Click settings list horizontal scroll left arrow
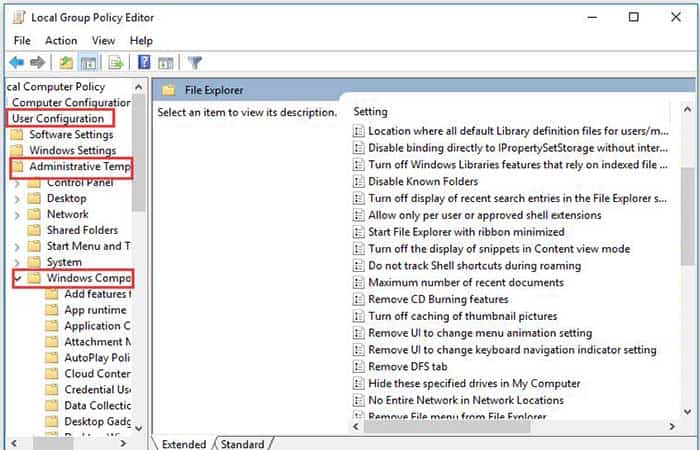 (356, 427)
